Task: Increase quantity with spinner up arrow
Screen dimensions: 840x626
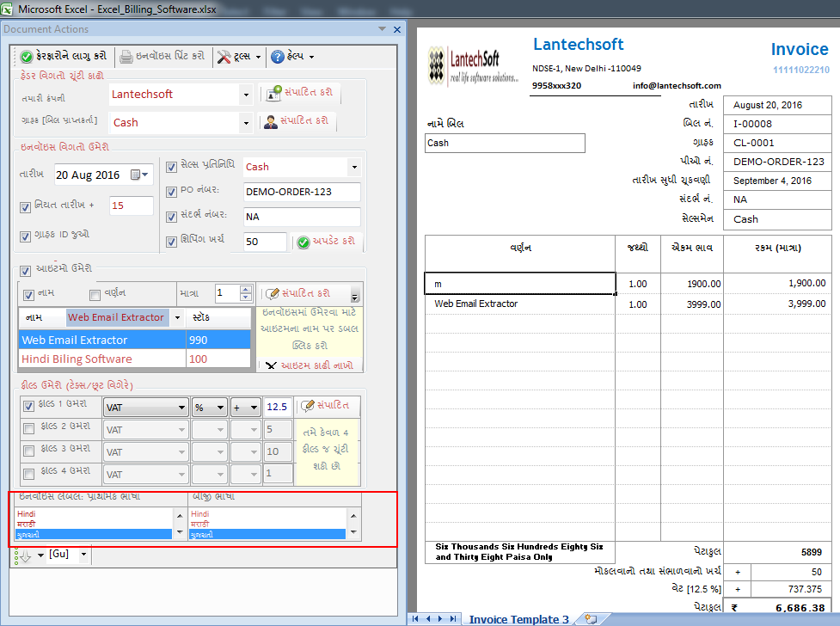Action: (x=245, y=290)
